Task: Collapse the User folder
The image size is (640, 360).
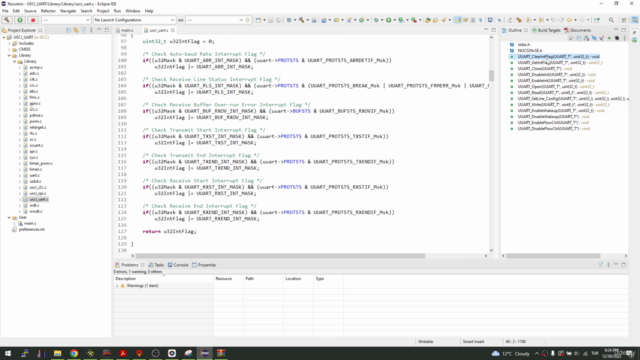Action: 9,218
